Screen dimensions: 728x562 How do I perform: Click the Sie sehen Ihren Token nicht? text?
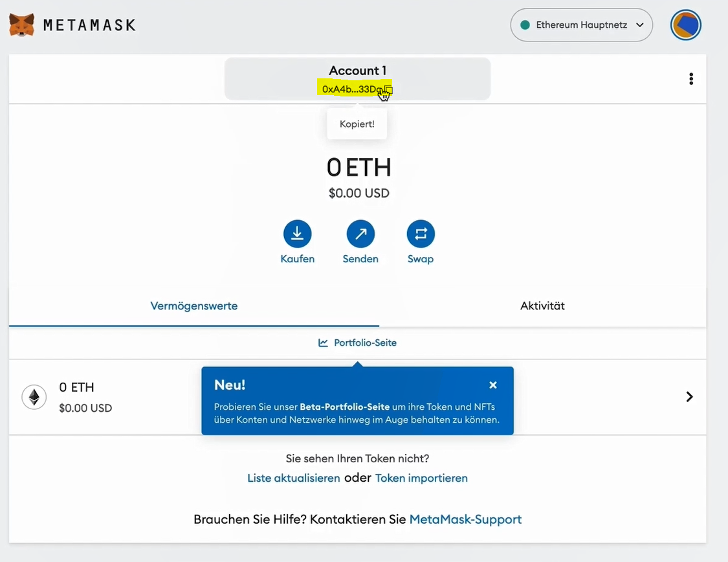click(357, 459)
